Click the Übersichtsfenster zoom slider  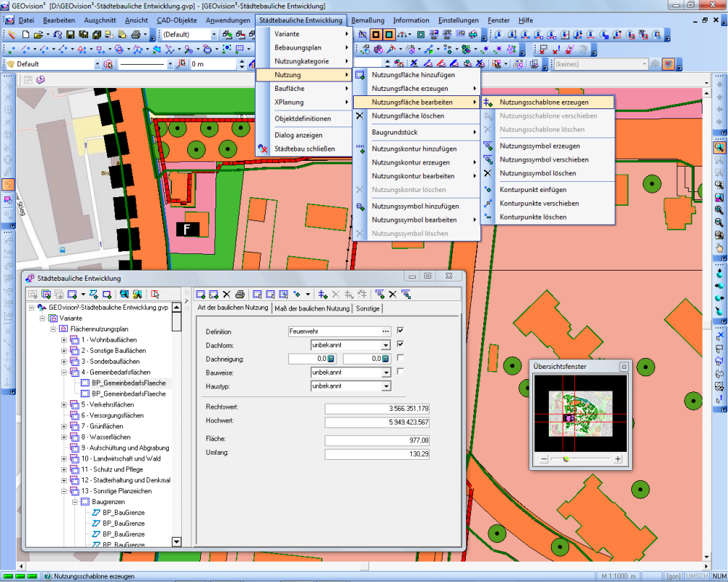tap(566, 459)
